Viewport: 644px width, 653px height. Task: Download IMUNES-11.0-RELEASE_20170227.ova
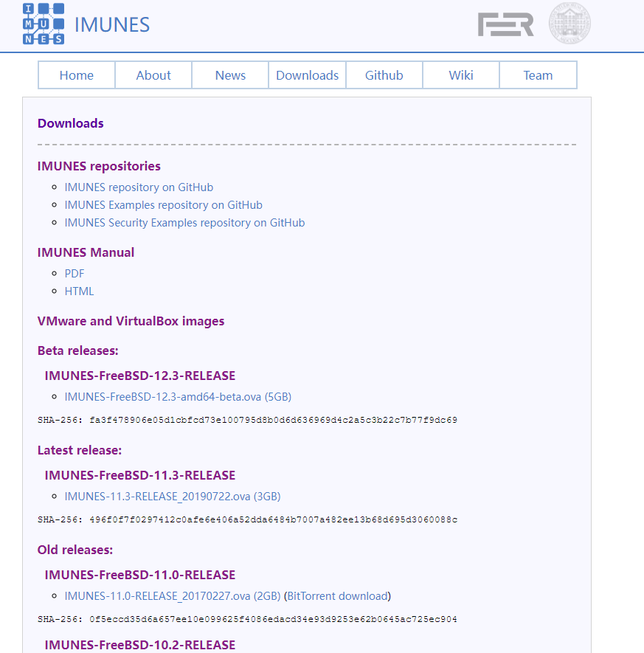pyautogui.click(x=173, y=596)
